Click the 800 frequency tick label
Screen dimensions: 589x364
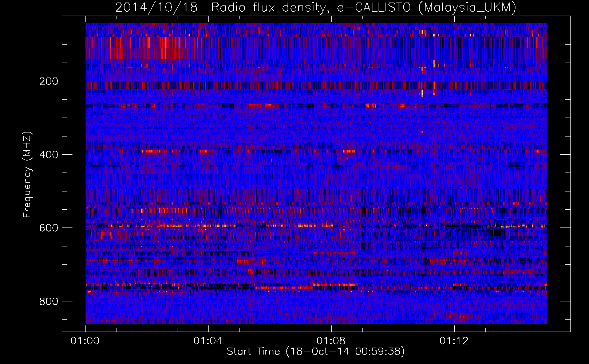49,301
